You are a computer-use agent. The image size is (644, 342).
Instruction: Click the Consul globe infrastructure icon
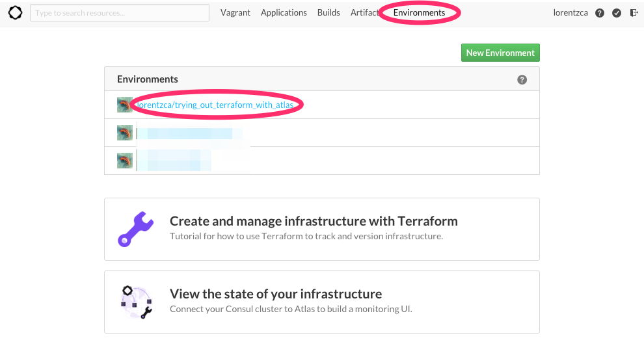coord(137,302)
